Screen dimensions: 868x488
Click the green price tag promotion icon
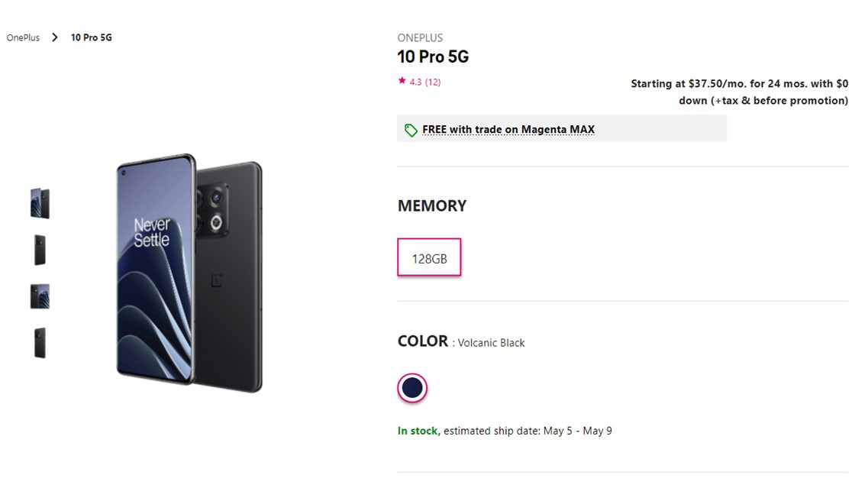point(411,130)
